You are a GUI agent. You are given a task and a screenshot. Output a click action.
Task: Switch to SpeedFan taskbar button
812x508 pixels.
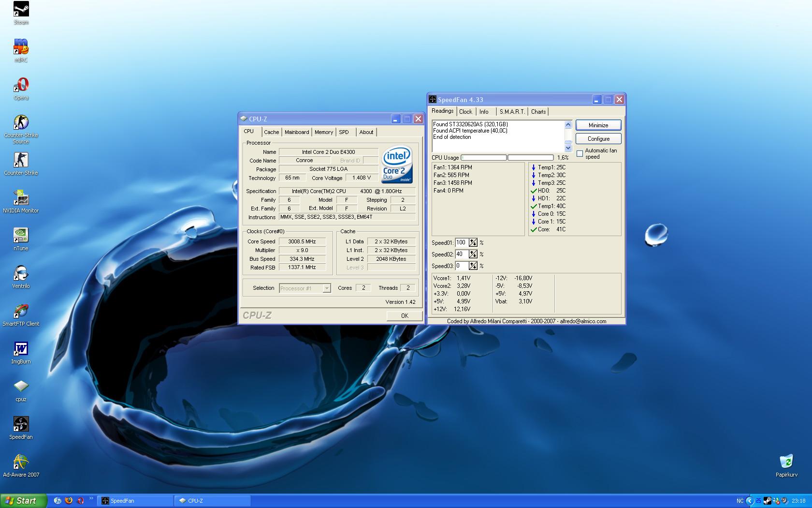click(136, 501)
